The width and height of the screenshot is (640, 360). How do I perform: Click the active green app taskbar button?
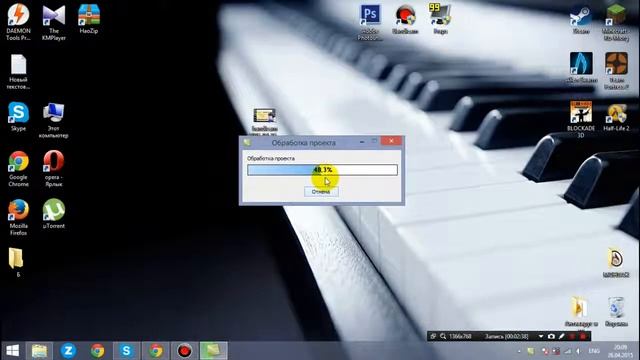tap(213, 351)
